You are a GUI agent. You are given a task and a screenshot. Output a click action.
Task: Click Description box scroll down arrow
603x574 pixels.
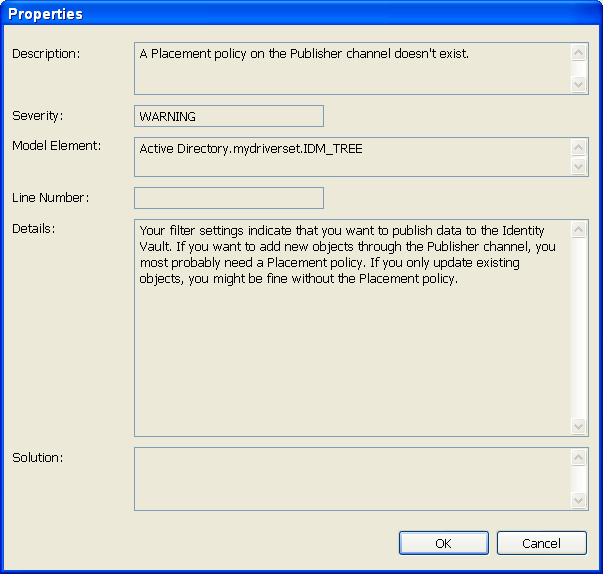(578, 84)
